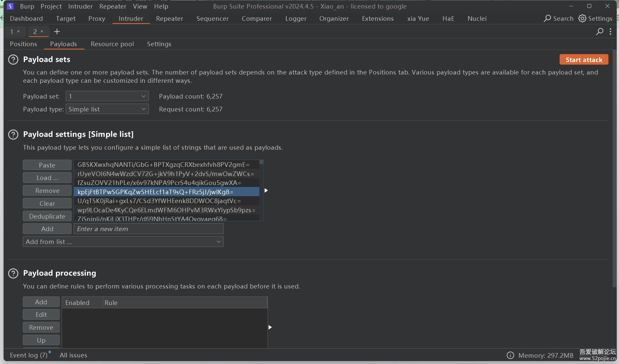
Task: Click the Load ... payload button
Action: 47,178
